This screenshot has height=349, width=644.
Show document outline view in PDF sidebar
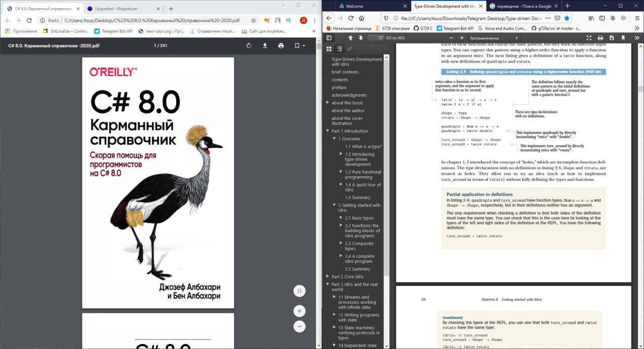click(x=340, y=49)
